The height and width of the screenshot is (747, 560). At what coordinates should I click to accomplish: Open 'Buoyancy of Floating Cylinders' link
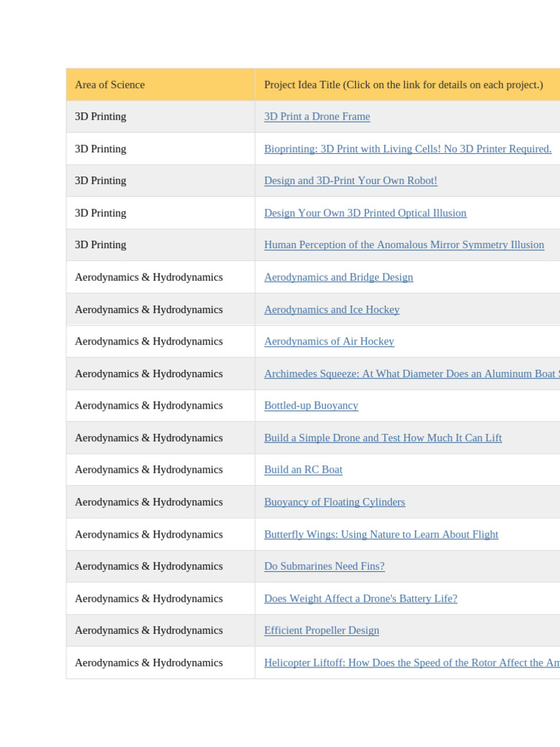tap(335, 502)
